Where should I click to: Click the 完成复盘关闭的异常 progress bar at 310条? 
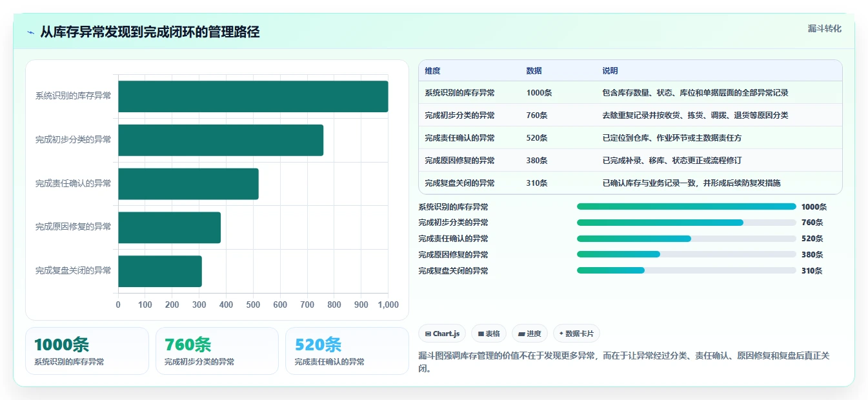point(687,270)
